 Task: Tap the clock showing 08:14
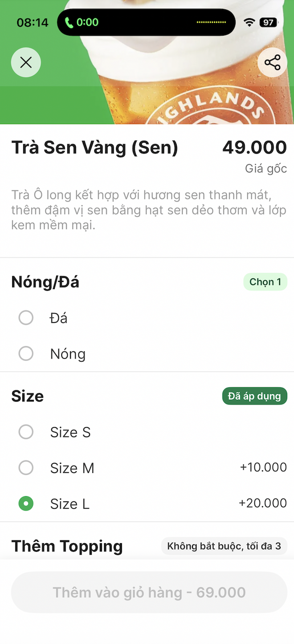[33, 22]
